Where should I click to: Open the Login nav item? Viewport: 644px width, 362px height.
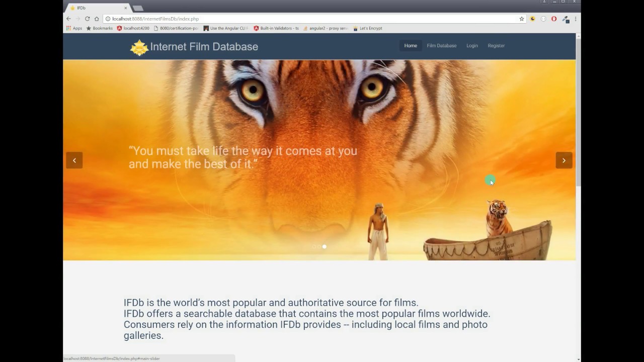(472, 46)
